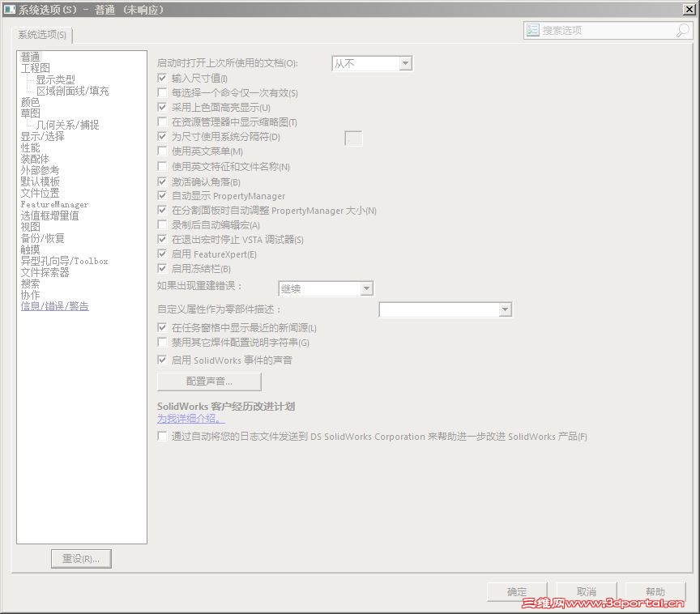Click the 帮助 button
The image size is (700, 614).
(655, 592)
